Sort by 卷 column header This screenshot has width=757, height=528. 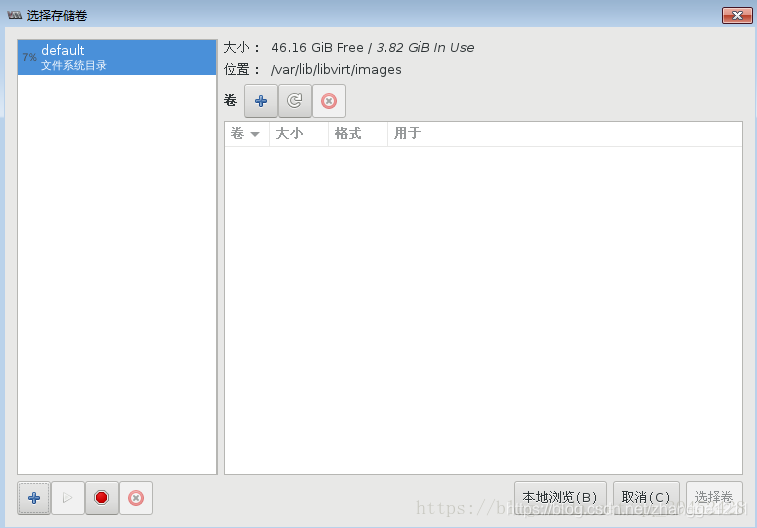(247, 134)
